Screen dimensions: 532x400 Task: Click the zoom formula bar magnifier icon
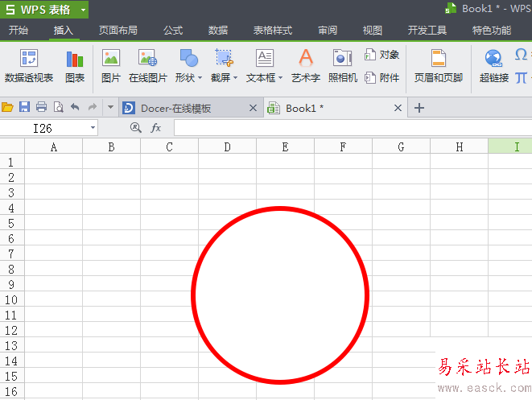[x=136, y=128]
